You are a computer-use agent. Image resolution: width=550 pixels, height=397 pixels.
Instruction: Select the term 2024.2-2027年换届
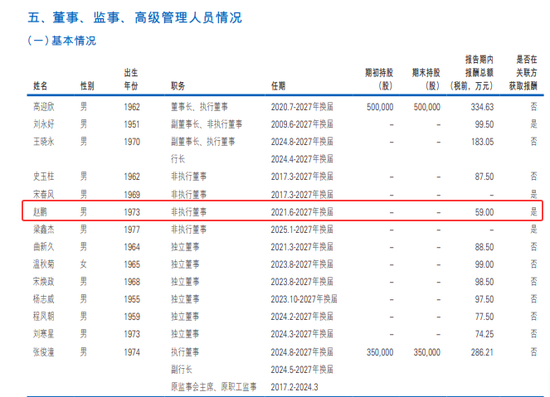point(302,316)
